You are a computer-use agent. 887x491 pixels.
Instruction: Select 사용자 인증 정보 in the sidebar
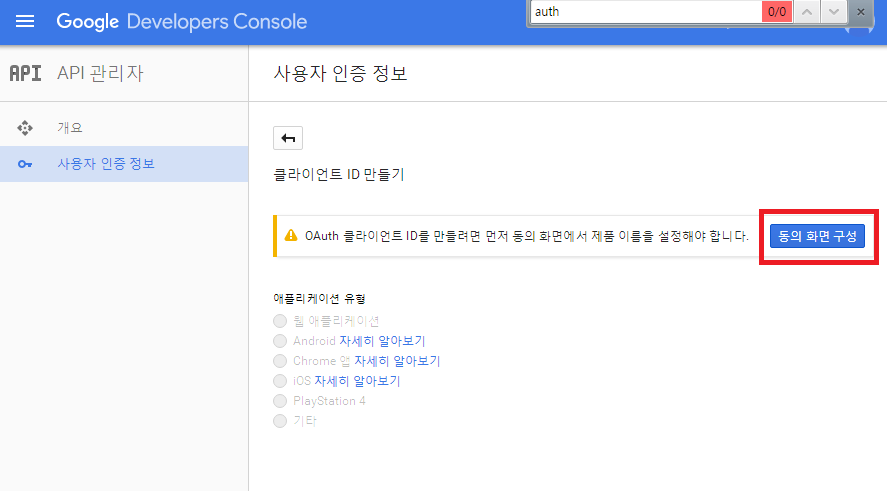pos(106,164)
